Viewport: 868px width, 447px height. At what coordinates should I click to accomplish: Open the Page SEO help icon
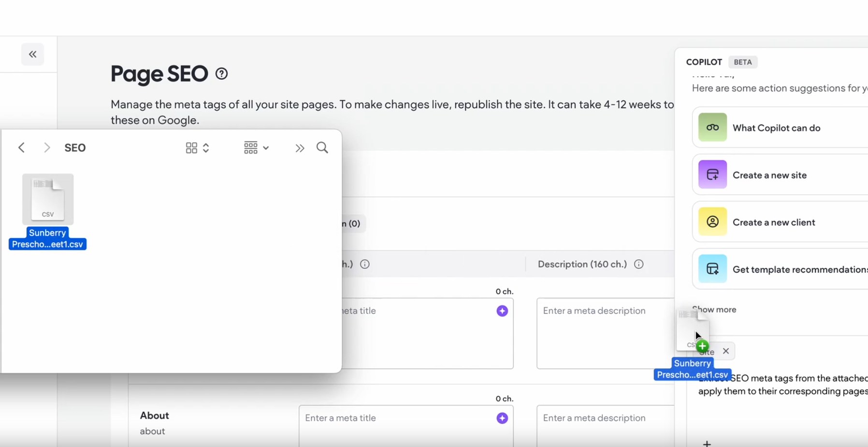pos(221,74)
